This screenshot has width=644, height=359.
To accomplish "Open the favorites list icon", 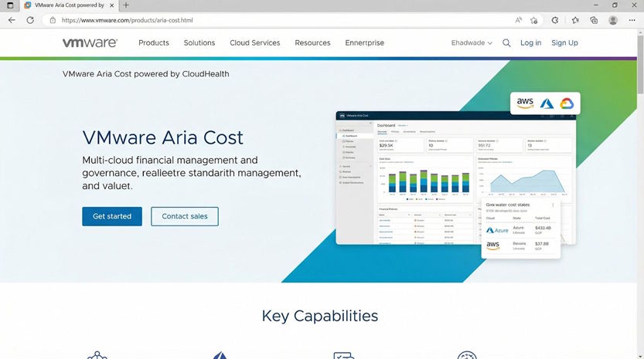I will point(575,20).
